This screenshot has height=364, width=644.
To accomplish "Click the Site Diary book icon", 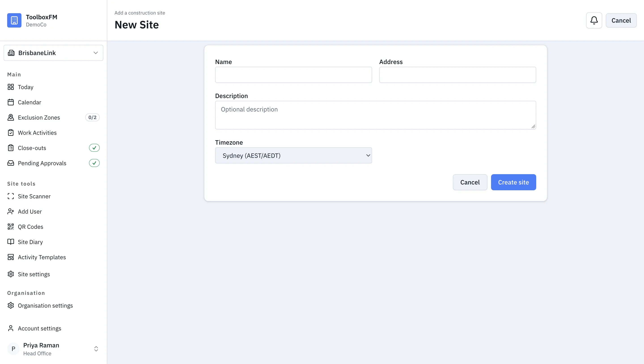I will pyautogui.click(x=11, y=242).
